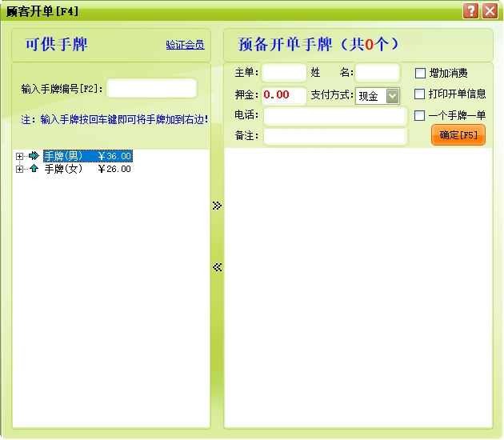The height and width of the screenshot is (440, 504).
Task: Enable the 增加消费 checkbox
Action: [420, 73]
